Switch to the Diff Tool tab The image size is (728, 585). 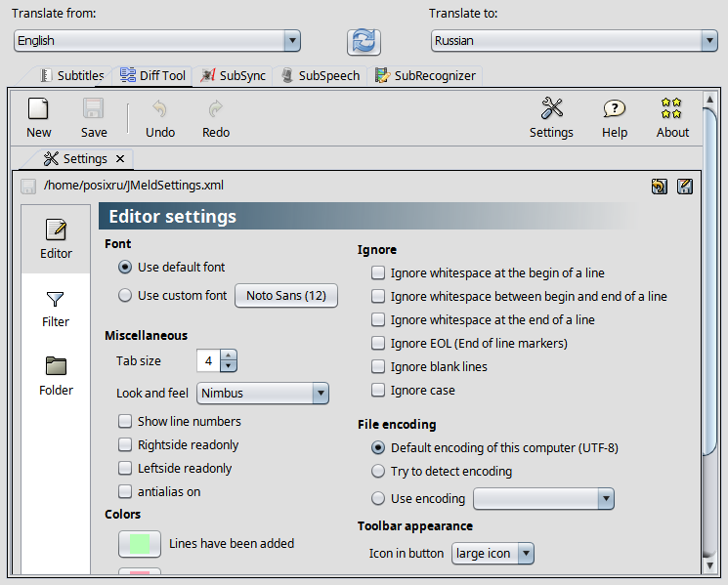(152, 75)
